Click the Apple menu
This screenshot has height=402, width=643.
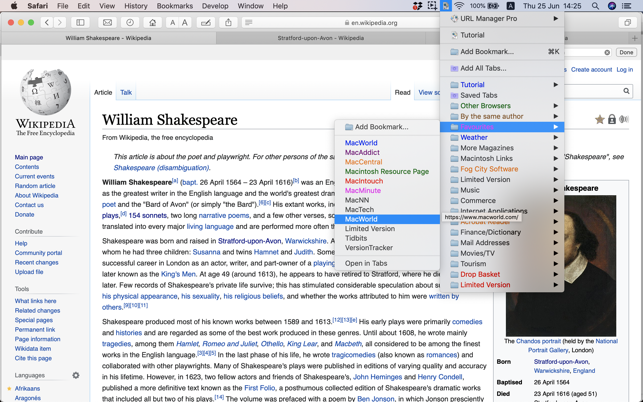14,6
